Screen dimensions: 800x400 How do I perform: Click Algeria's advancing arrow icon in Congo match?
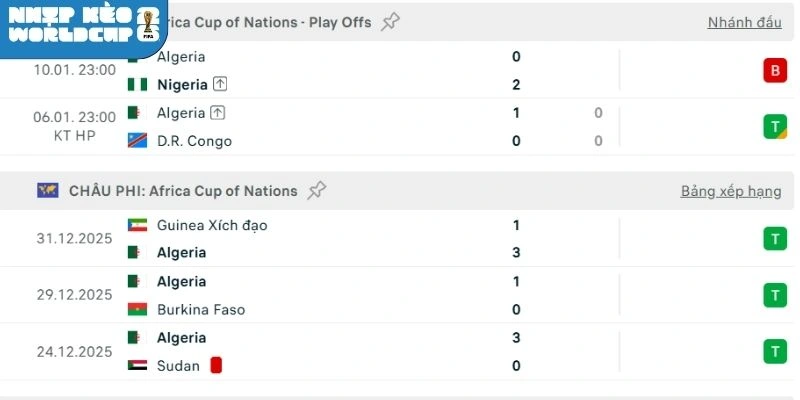coord(218,113)
